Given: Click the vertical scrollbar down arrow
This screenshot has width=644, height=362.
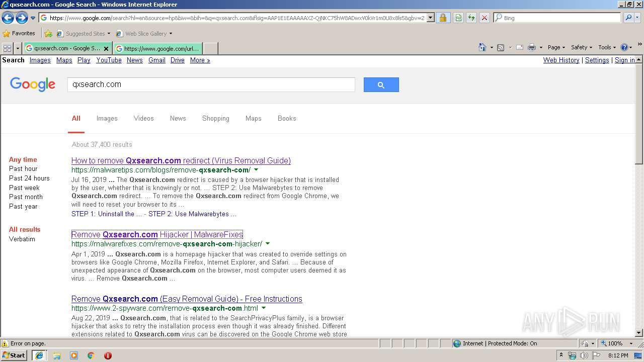Looking at the screenshot, I should 639,333.
